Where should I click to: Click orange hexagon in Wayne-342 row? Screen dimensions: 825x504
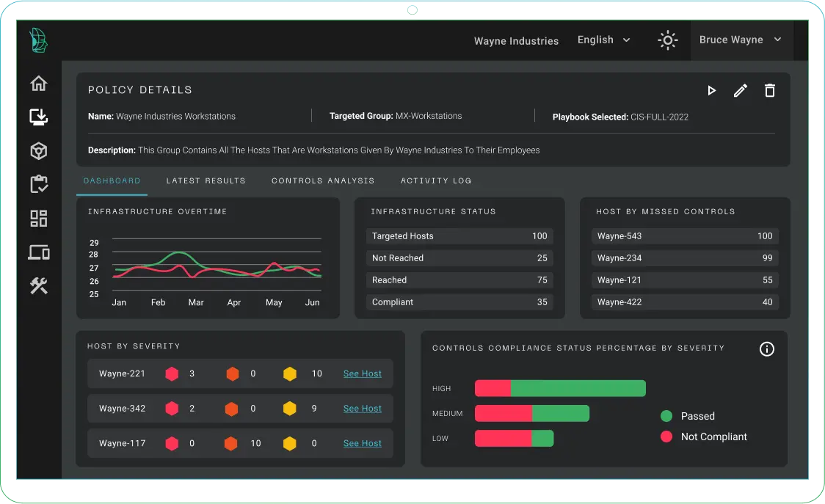tap(231, 408)
